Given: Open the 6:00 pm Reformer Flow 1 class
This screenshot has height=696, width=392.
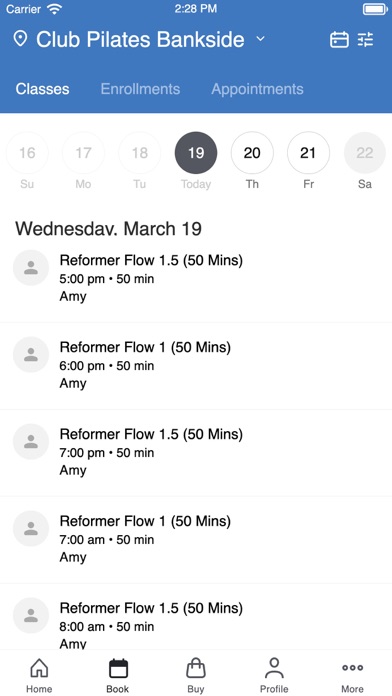Looking at the screenshot, I should [x=196, y=366].
